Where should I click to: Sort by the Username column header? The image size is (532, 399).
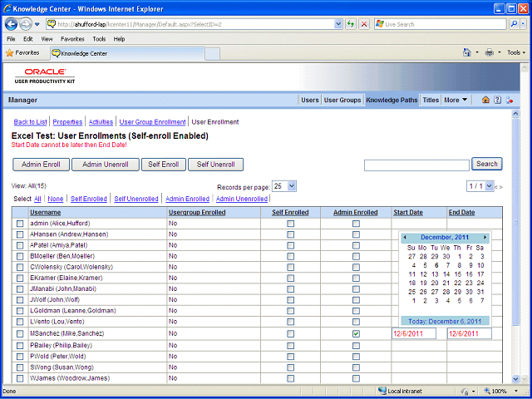click(46, 213)
